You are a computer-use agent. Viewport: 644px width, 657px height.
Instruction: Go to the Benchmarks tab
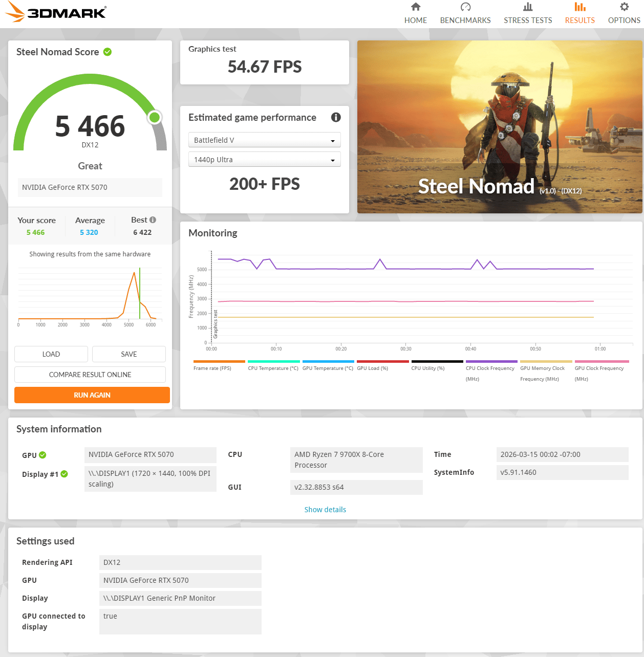(465, 13)
